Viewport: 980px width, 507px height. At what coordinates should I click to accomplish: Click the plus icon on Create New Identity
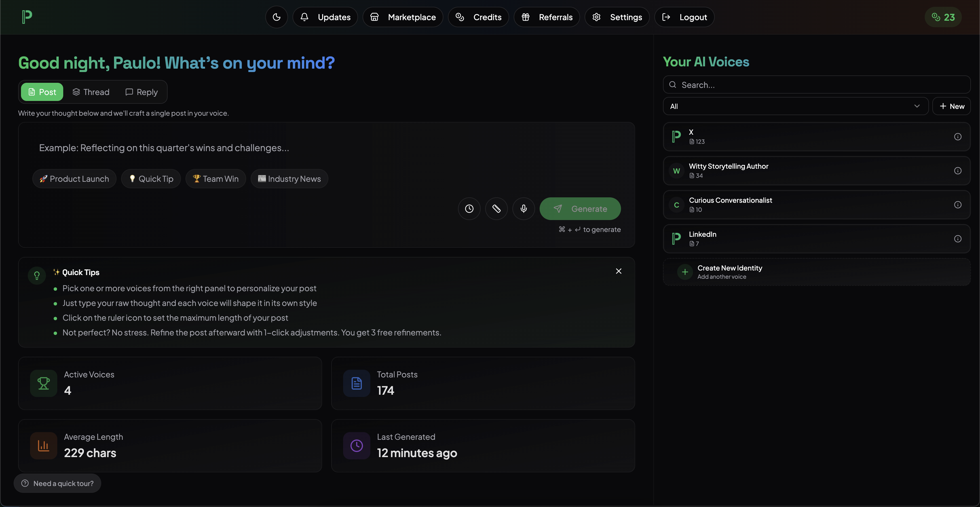click(x=685, y=272)
